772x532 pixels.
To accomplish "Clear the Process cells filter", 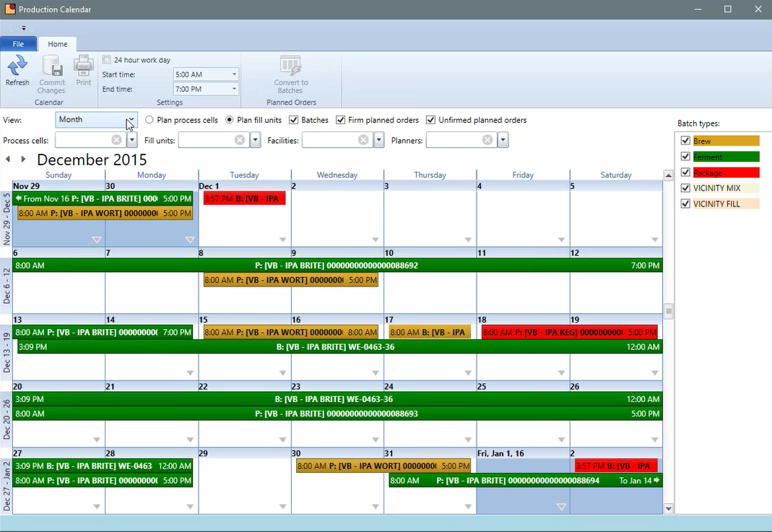I will pyautogui.click(x=116, y=140).
